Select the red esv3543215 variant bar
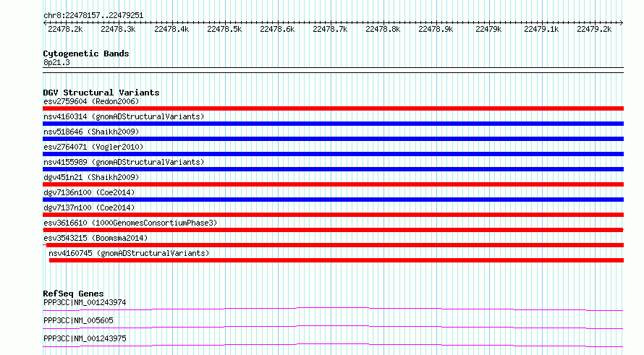 (x=333, y=245)
